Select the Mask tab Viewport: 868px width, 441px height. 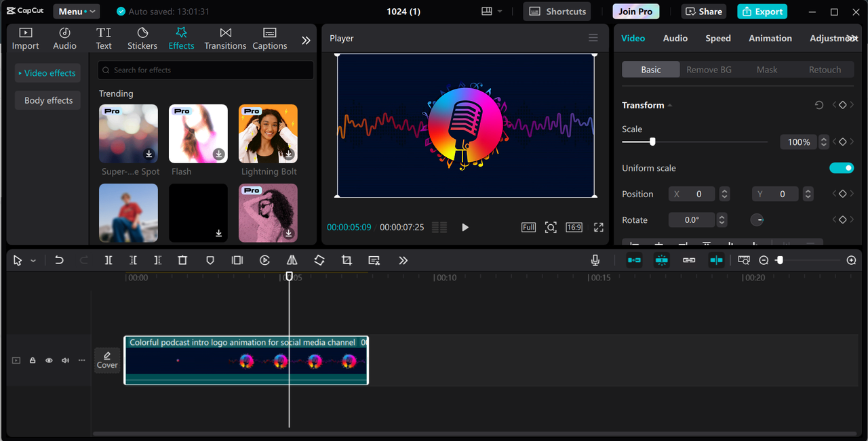[766, 70]
